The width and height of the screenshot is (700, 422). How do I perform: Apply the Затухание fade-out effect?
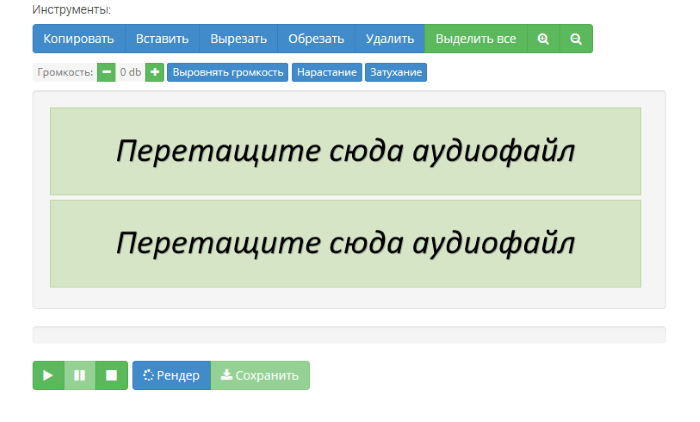coord(396,73)
